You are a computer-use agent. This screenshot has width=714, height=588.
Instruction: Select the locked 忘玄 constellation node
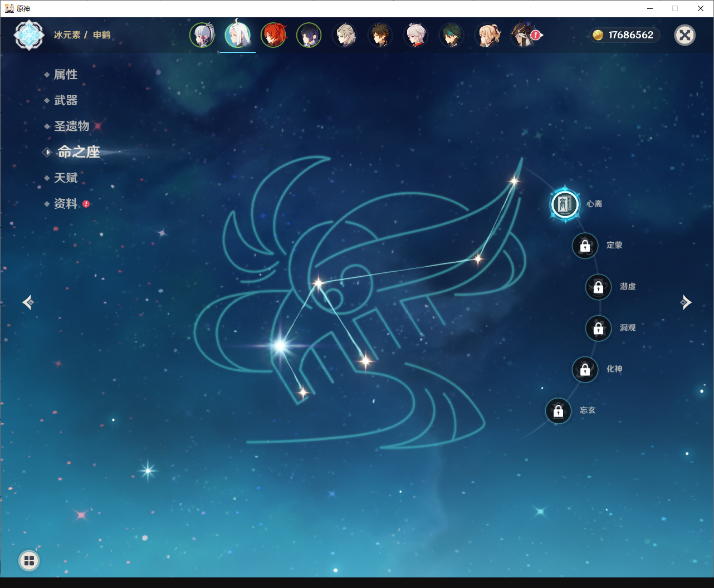point(559,411)
